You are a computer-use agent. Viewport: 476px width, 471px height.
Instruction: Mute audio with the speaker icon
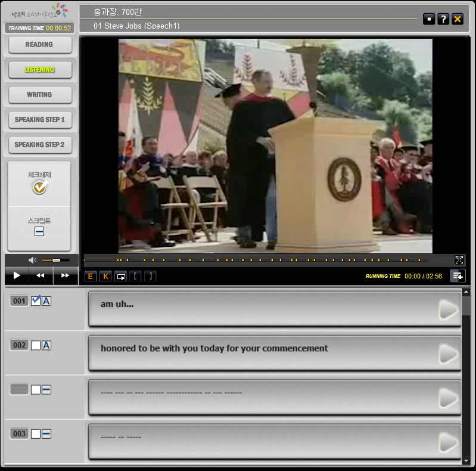pos(32,260)
